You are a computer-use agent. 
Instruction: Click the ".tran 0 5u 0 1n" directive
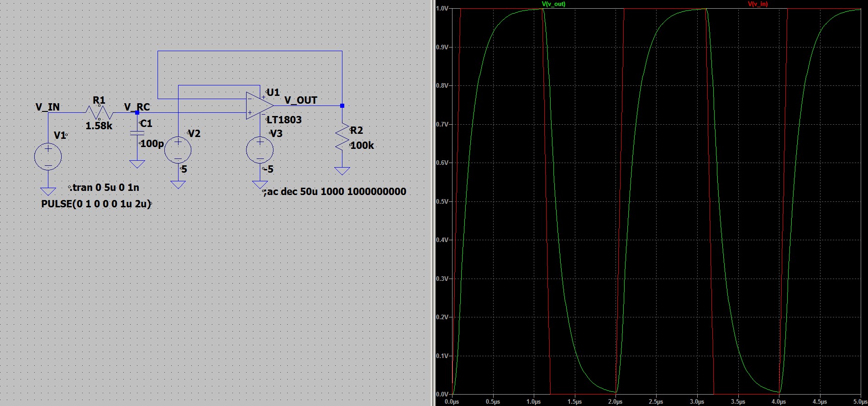click(x=105, y=187)
